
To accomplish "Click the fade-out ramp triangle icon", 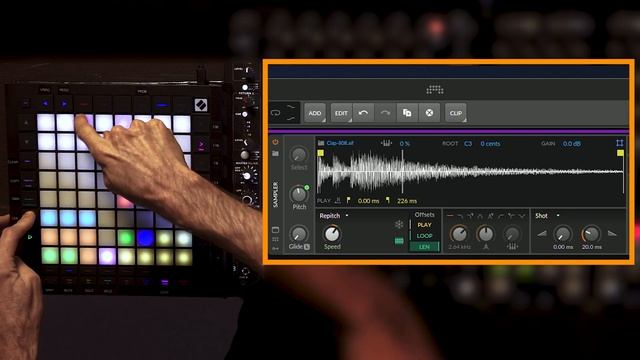I will (x=612, y=234).
